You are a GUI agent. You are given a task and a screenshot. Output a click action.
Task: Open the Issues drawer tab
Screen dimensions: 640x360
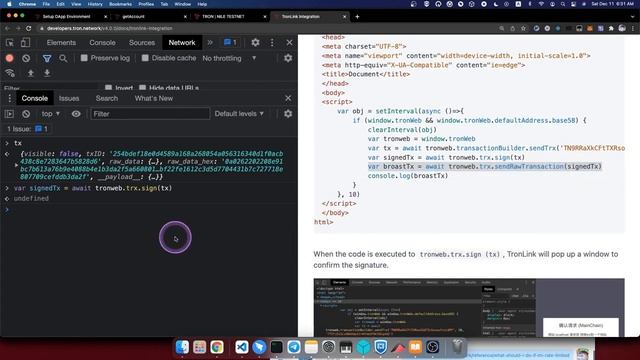[69, 98]
